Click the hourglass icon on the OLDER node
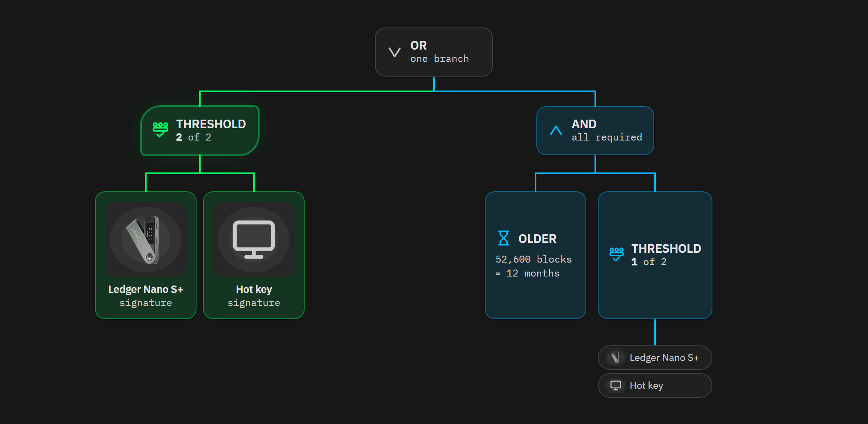This screenshot has height=424, width=868. (x=504, y=238)
